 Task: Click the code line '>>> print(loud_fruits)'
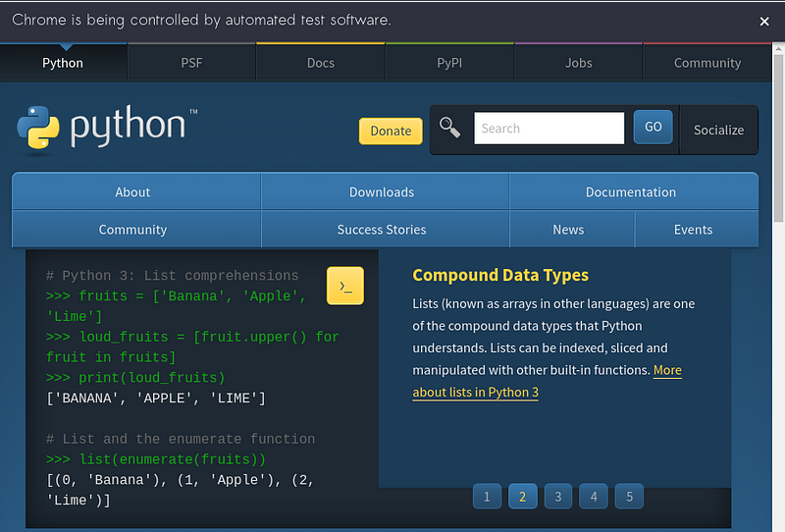(135, 378)
